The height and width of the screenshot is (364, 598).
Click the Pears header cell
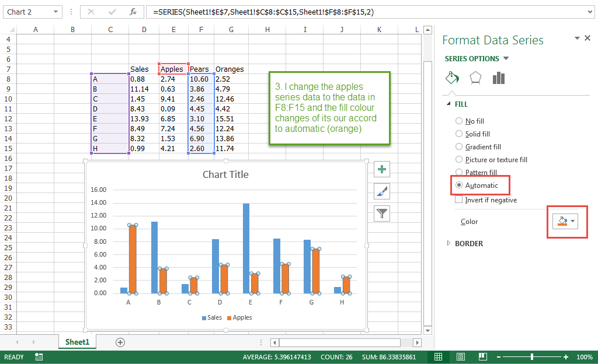pyautogui.click(x=201, y=69)
